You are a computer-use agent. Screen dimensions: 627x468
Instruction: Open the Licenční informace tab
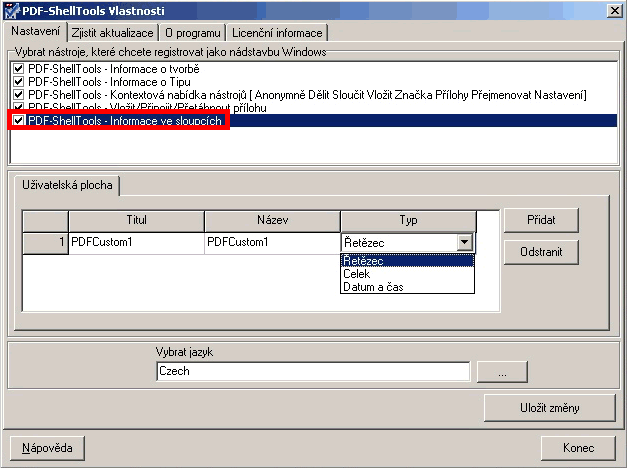(x=276, y=33)
